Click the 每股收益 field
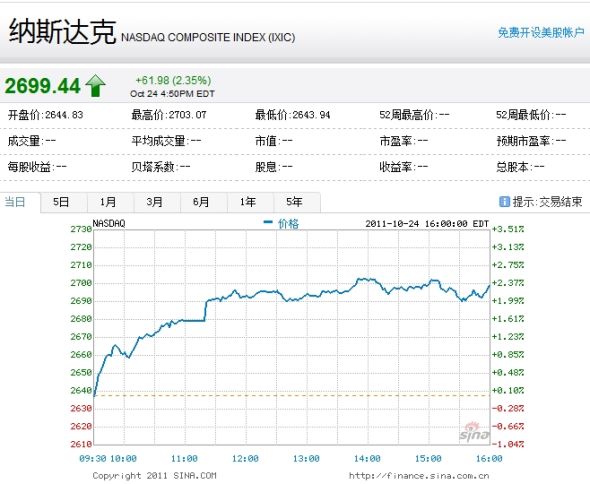590x484 pixels. (x=37, y=166)
